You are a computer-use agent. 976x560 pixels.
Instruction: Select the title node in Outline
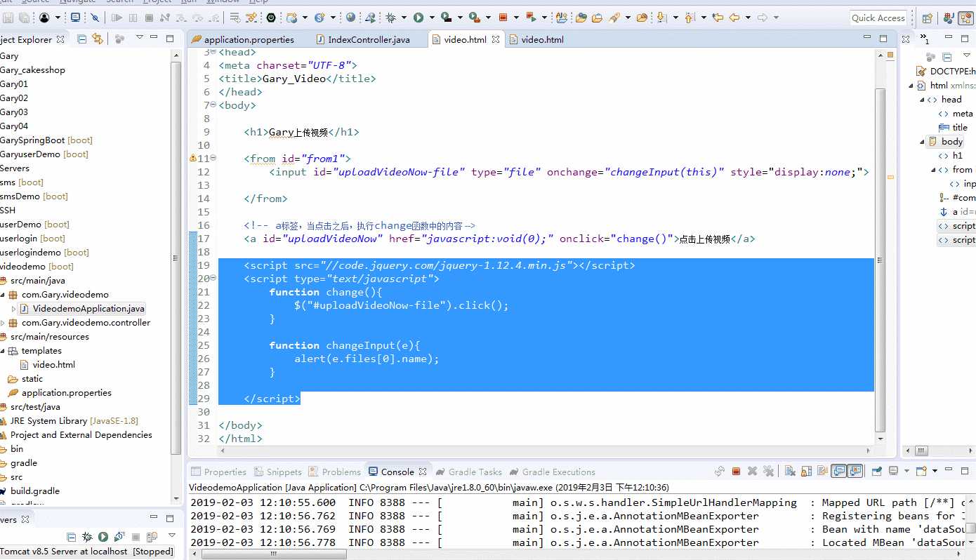point(954,128)
